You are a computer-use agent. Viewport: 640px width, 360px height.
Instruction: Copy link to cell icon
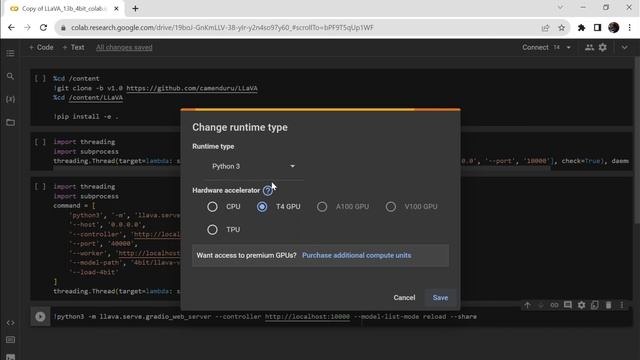coord(554,305)
